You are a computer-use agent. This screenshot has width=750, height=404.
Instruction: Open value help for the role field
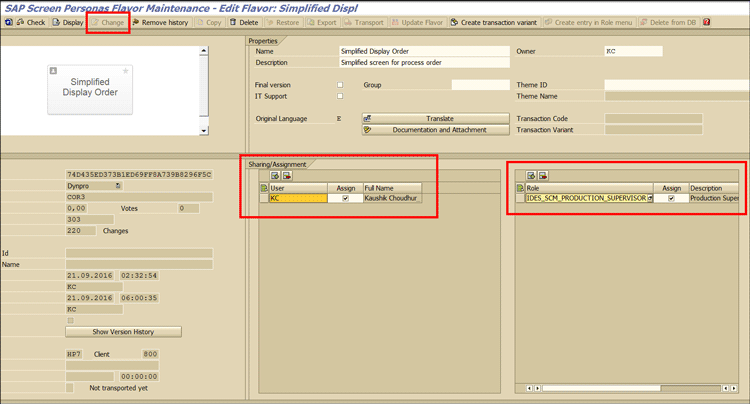point(650,198)
